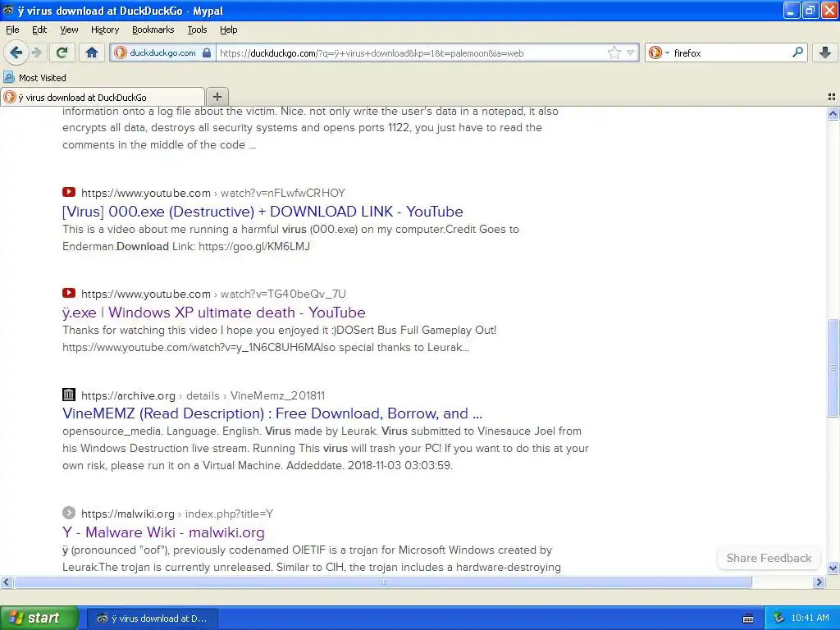Click YouTube favicon of ÿ.exe result
Screen dimensions: 840x630
tap(69, 293)
